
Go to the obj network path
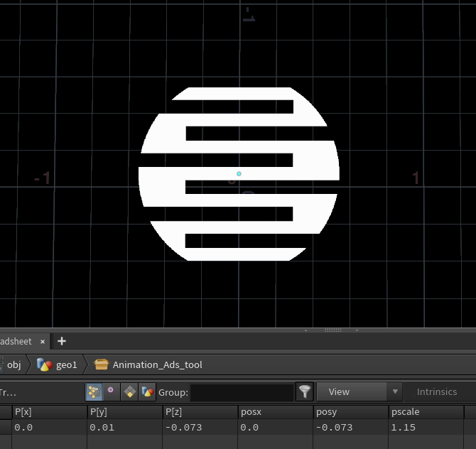coord(14,364)
